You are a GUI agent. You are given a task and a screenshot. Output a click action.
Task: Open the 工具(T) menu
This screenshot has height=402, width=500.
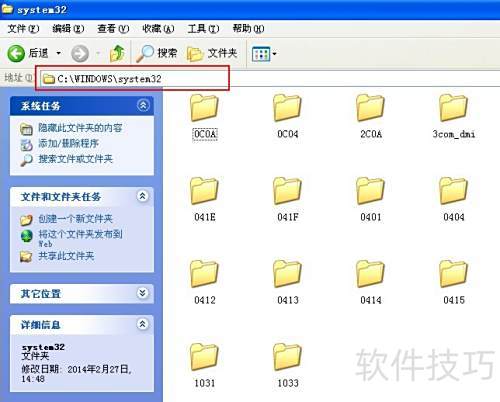[203, 29]
